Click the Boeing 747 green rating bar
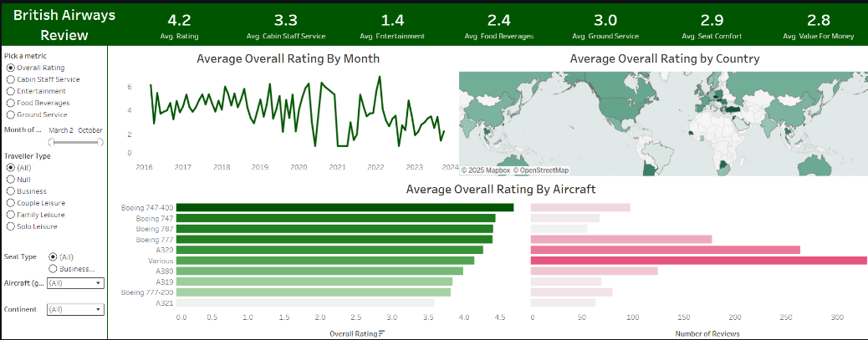The image size is (868, 340). (335, 218)
